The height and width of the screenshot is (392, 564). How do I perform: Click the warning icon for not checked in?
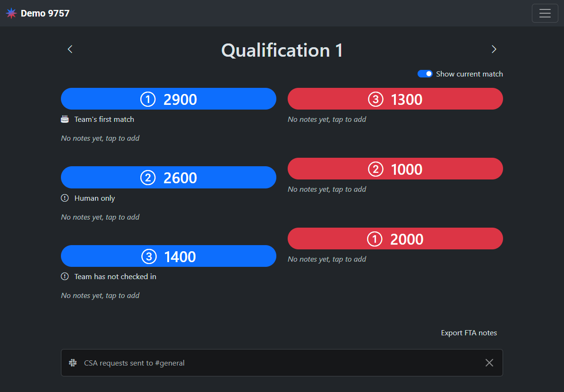(x=65, y=277)
